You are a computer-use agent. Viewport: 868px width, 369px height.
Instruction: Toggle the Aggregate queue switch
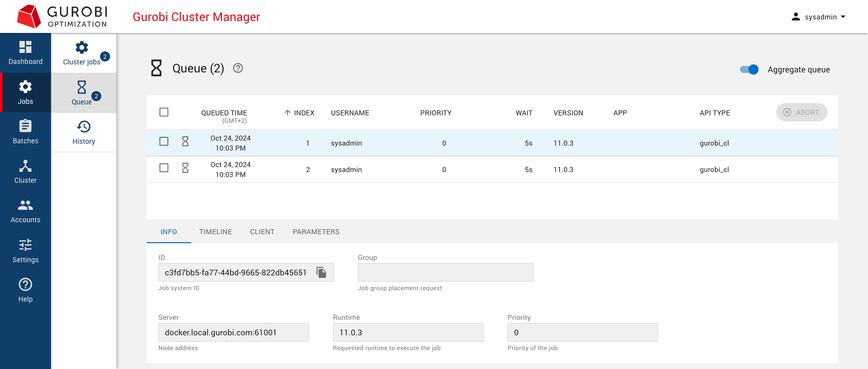(x=749, y=70)
